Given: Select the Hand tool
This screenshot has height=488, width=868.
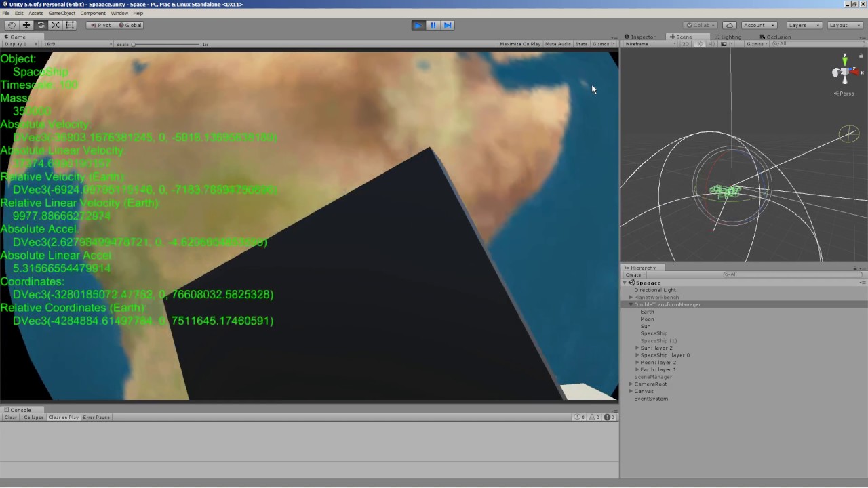Looking at the screenshot, I should coord(12,25).
